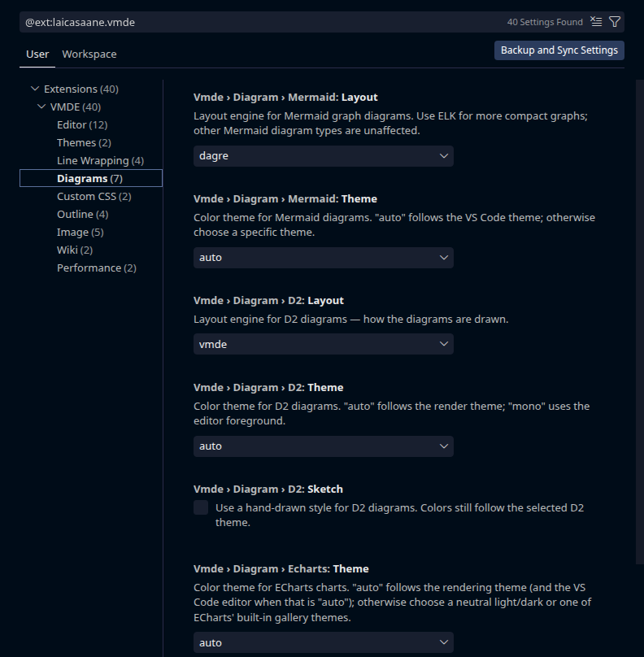Open the Echarts Theme auto dropdown
644x657 pixels.
click(x=324, y=642)
